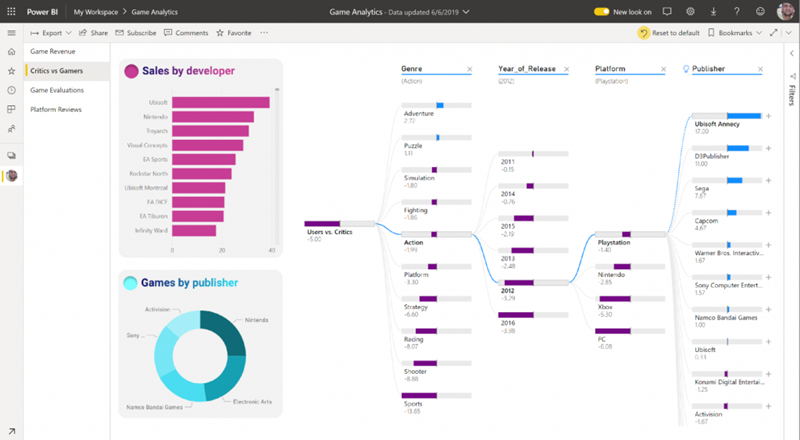Viewport: 800px width, 440px height.
Task: Expand the Ubisoft Annecy node plus sign
Action: (768, 117)
